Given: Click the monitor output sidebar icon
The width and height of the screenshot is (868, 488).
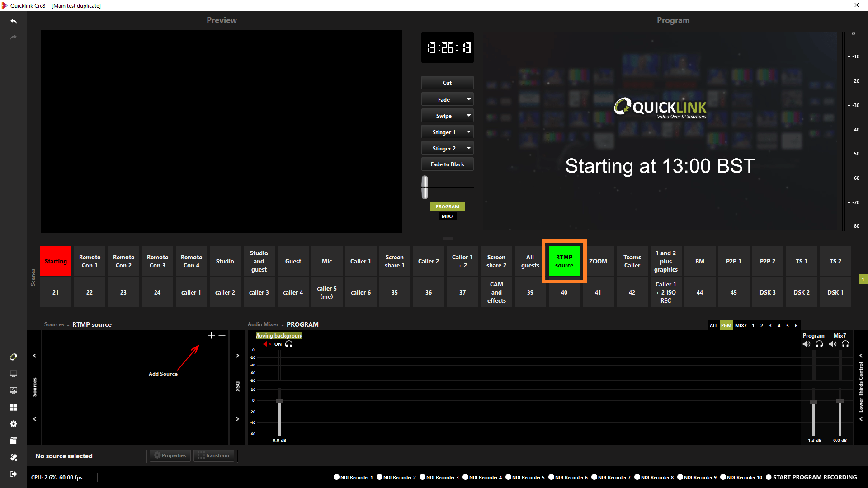Looking at the screenshot, I should pyautogui.click(x=14, y=374).
